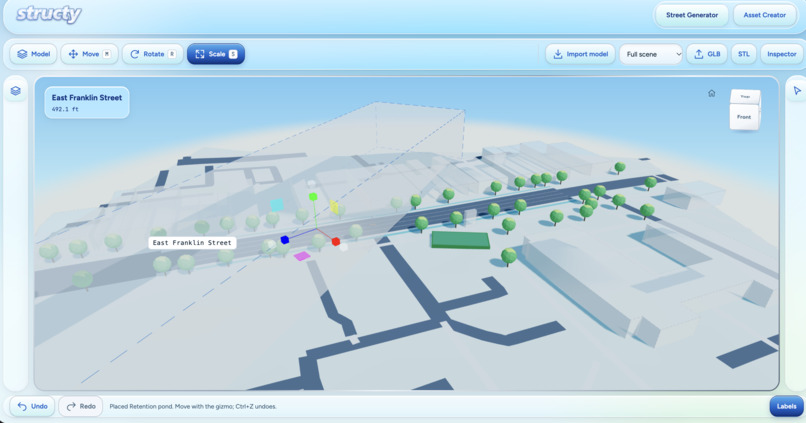Viewport: 806px width, 423px height.
Task: Click the top face of the view cube
Action: pyautogui.click(x=745, y=97)
